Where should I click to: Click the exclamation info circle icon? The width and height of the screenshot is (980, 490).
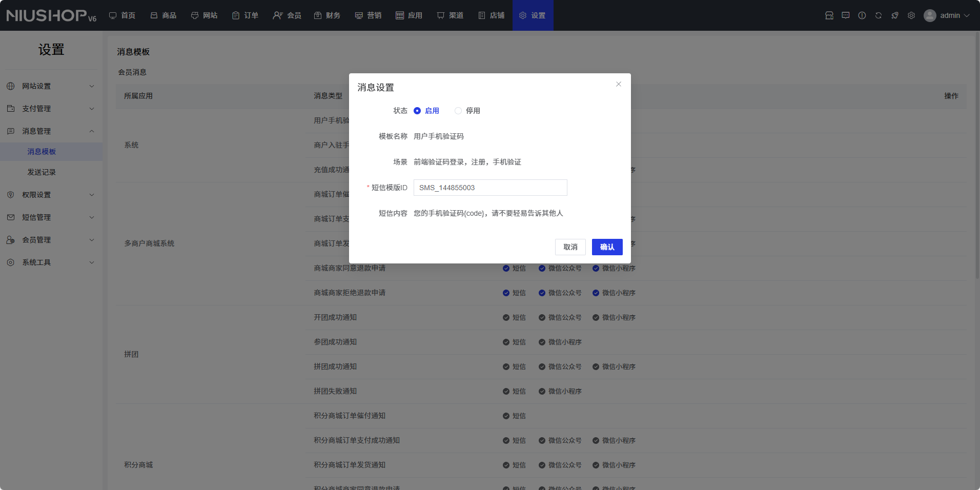click(862, 15)
